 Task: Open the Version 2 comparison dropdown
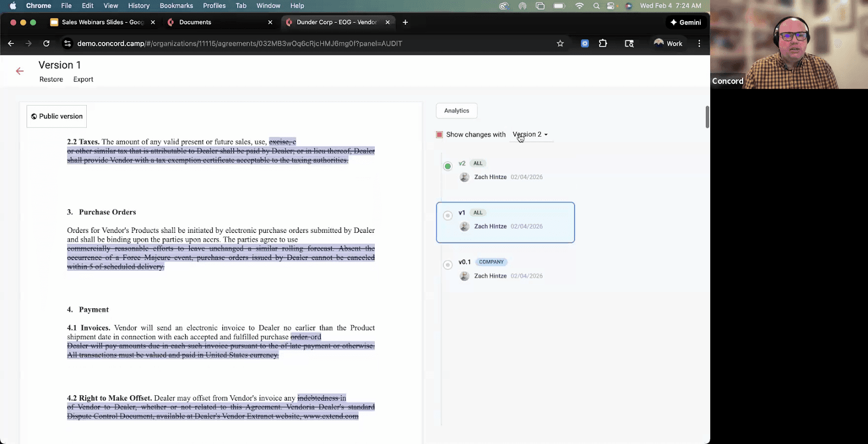tap(531, 135)
